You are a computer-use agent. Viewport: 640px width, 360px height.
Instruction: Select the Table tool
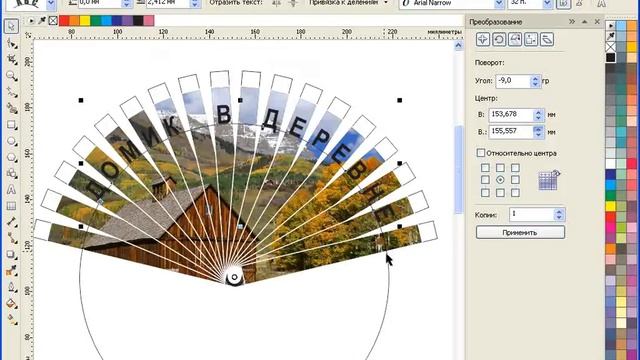pyautogui.click(x=11, y=206)
